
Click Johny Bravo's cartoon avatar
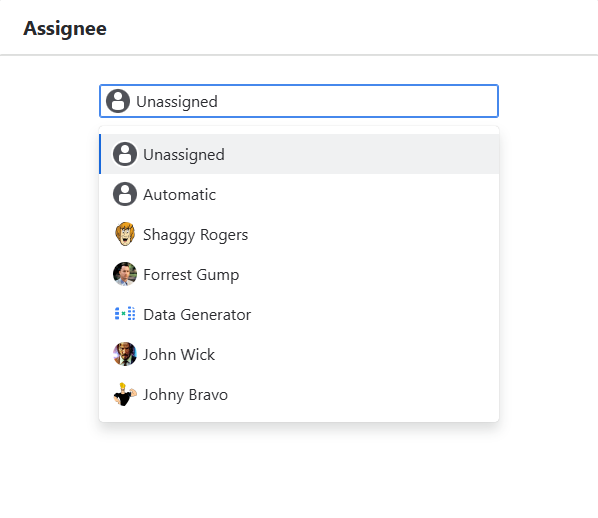click(125, 394)
